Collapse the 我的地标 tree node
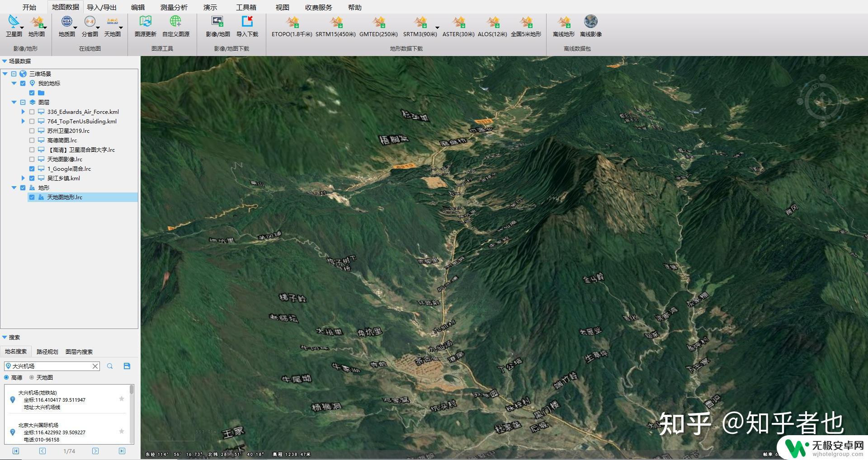The height and width of the screenshot is (460, 868). [x=14, y=83]
